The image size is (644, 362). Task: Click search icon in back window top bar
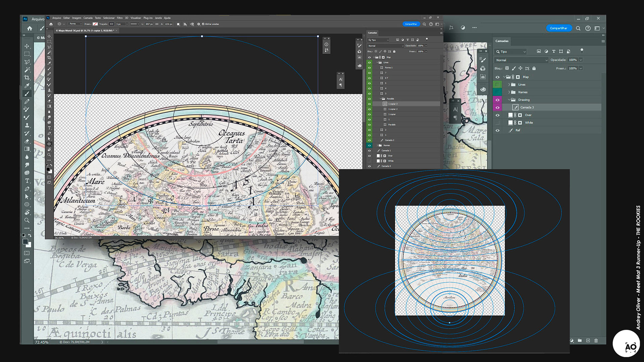(x=578, y=28)
